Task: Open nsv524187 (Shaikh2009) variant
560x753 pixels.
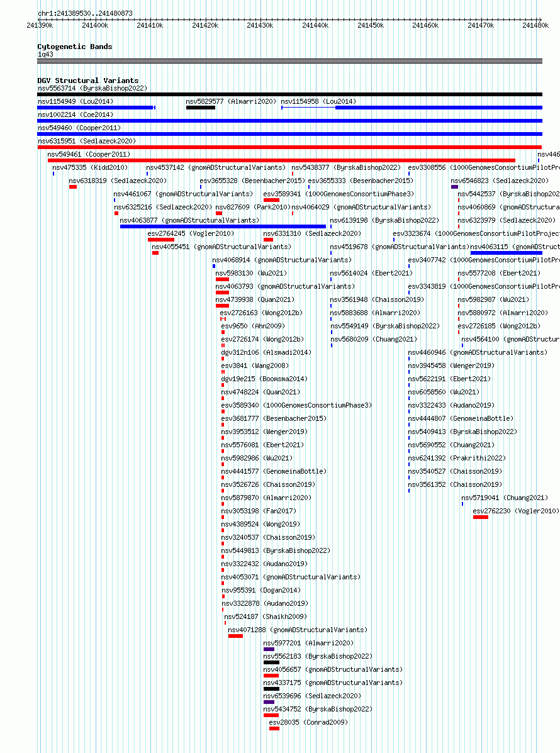Action: 266,616
